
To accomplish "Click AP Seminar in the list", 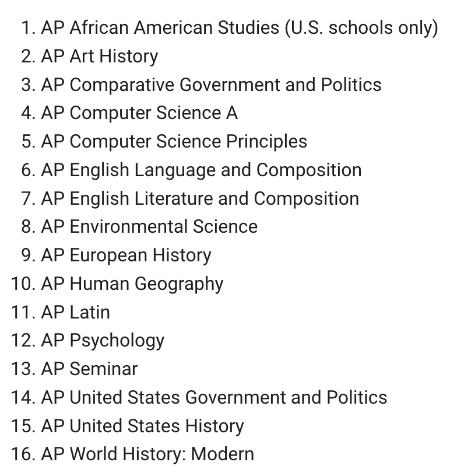I will pos(89,369).
